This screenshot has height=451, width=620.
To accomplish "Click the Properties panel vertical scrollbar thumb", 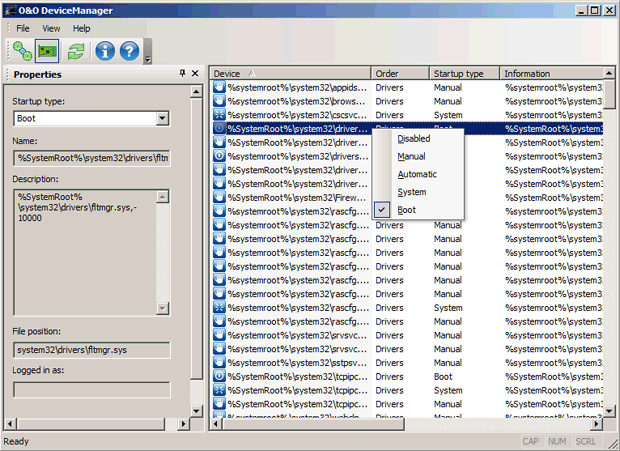I will [196, 239].
